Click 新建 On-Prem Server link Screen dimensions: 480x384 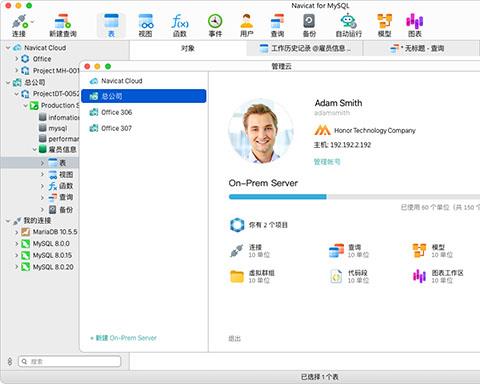click(x=123, y=338)
